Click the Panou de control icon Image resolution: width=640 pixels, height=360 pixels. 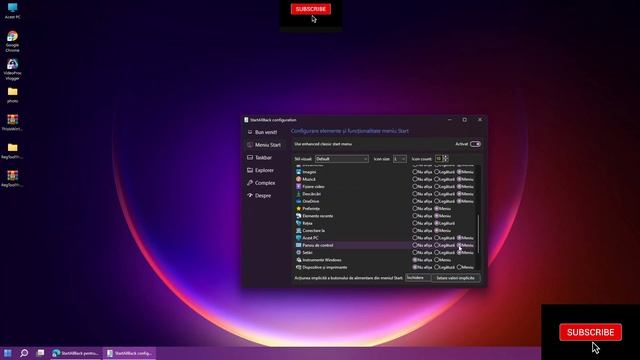(298, 245)
